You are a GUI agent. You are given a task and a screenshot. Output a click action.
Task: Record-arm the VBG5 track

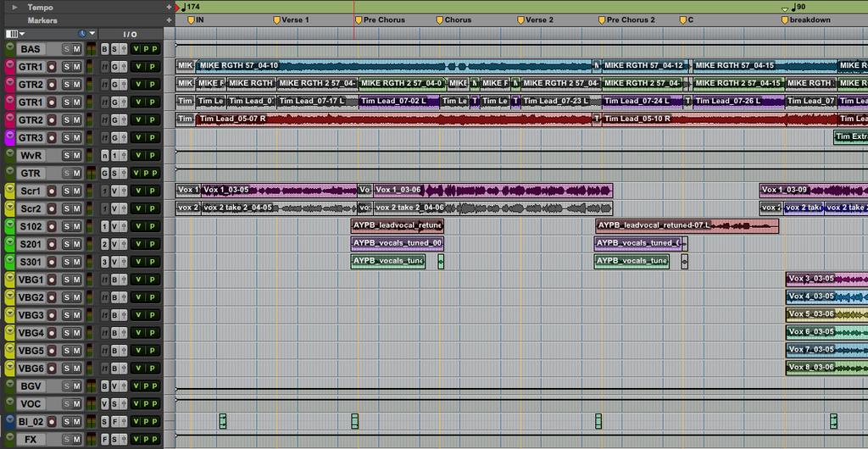[x=52, y=351]
